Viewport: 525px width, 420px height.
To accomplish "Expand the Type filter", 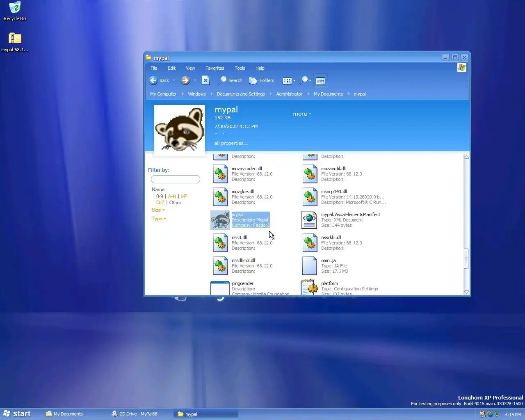I will (x=159, y=219).
